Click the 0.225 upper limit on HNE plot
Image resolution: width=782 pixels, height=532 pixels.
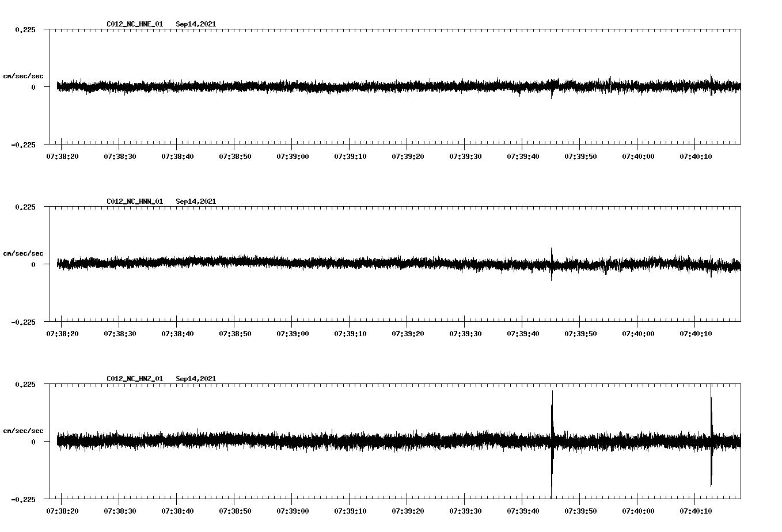(25, 30)
